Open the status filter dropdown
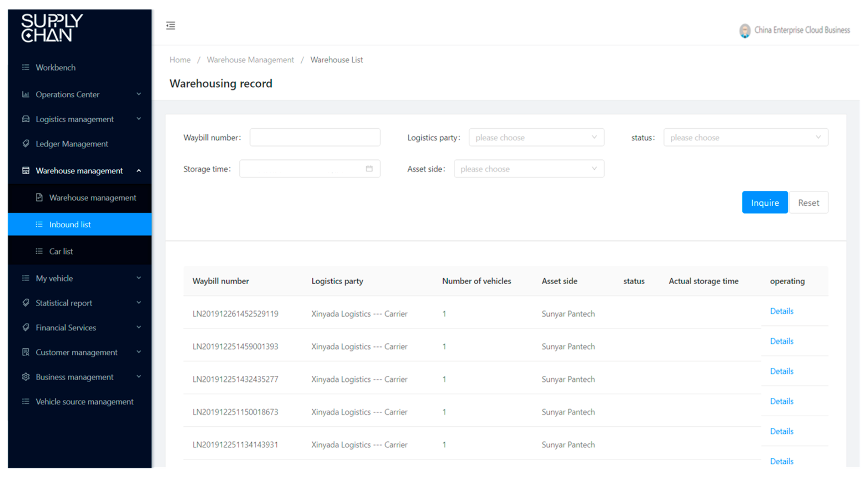The height and width of the screenshot is (483, 868). tap(745, 138)
